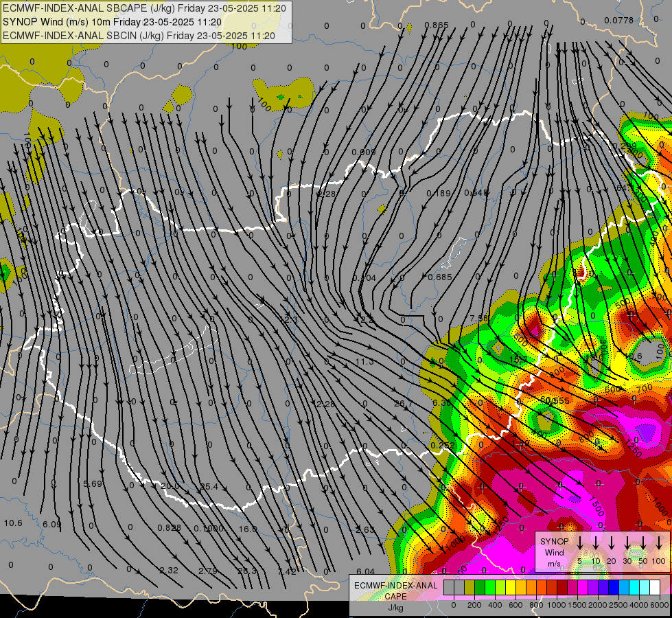
Task: Click the 2.63 value on the map
Action: pos(364,529)
